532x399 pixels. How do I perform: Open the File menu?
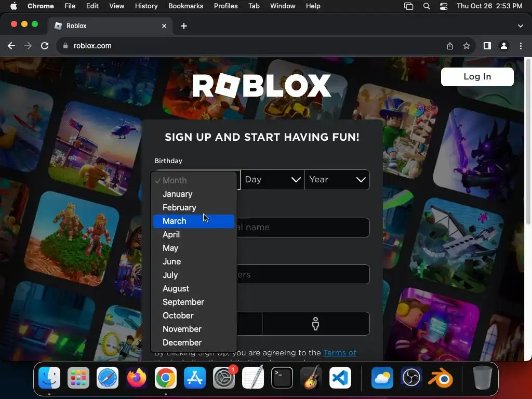[x=70, y=6]
